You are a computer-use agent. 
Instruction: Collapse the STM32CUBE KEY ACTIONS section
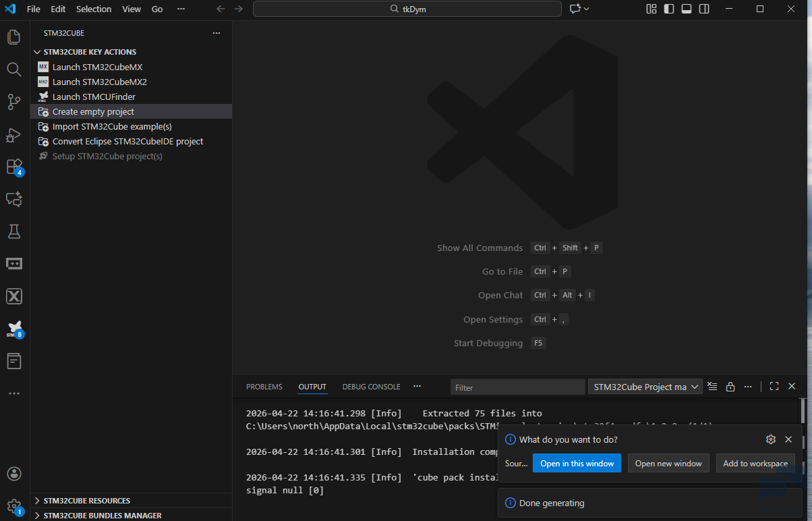[89, 52]
